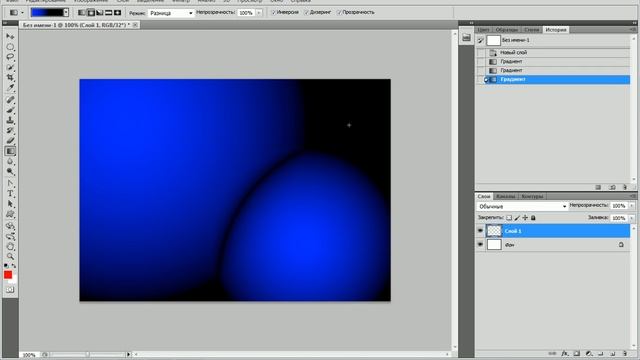Open the History panel menu

pyautogui.click(x=633, y=30)
